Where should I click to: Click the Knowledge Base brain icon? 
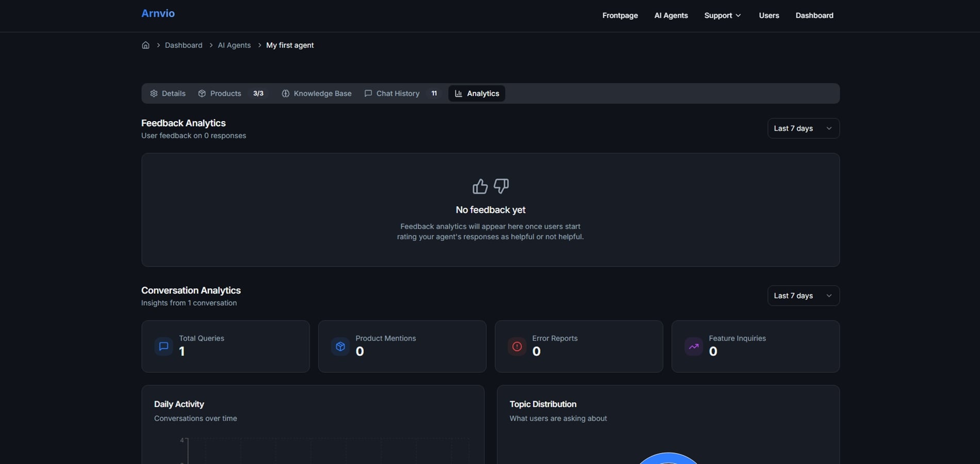click(x=285, y=93)
